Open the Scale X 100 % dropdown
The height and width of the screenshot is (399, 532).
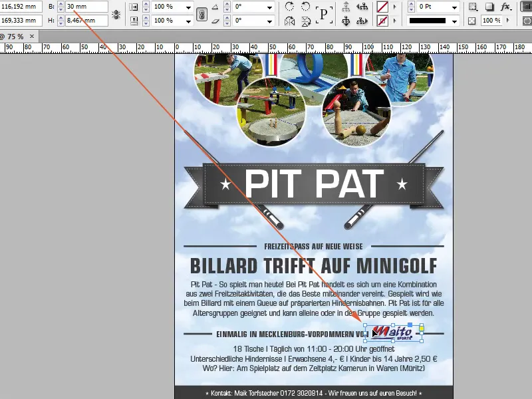pyautogui.click(x=188, y=7)
